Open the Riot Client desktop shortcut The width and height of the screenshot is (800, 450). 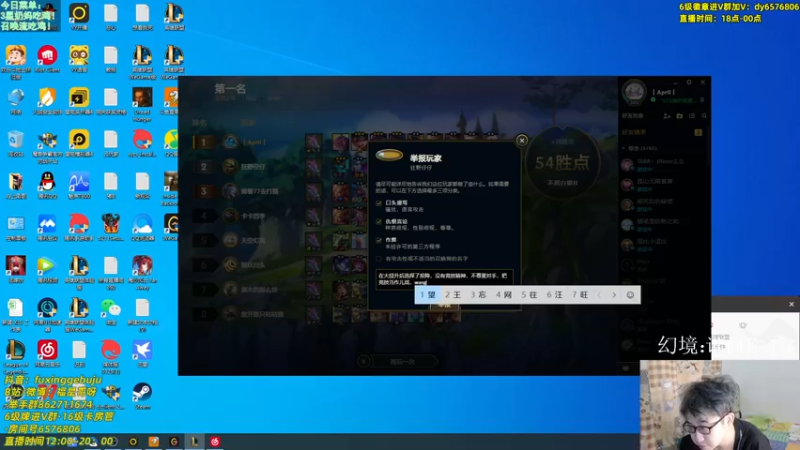(47, 59)
